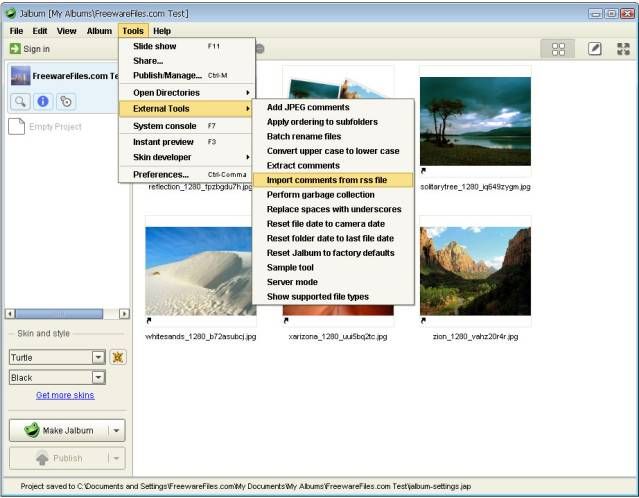Expand the Make Jalbum dropdown arrow
639x498 pixels.
point(116,431)
